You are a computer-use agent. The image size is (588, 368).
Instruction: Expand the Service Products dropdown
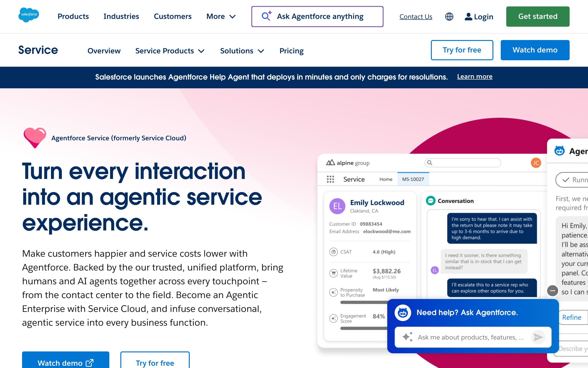(x=170, y=51)
